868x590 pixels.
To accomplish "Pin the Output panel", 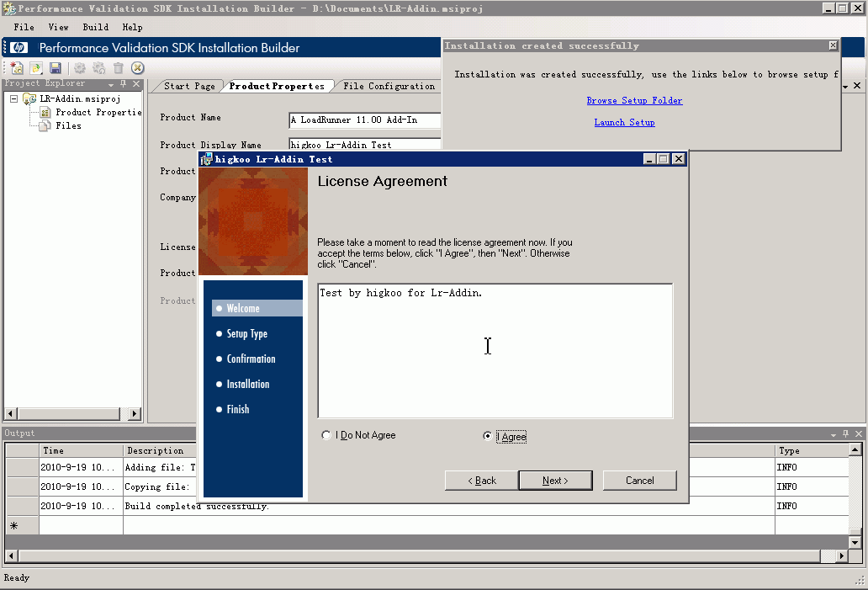I will tap(845, 433).
